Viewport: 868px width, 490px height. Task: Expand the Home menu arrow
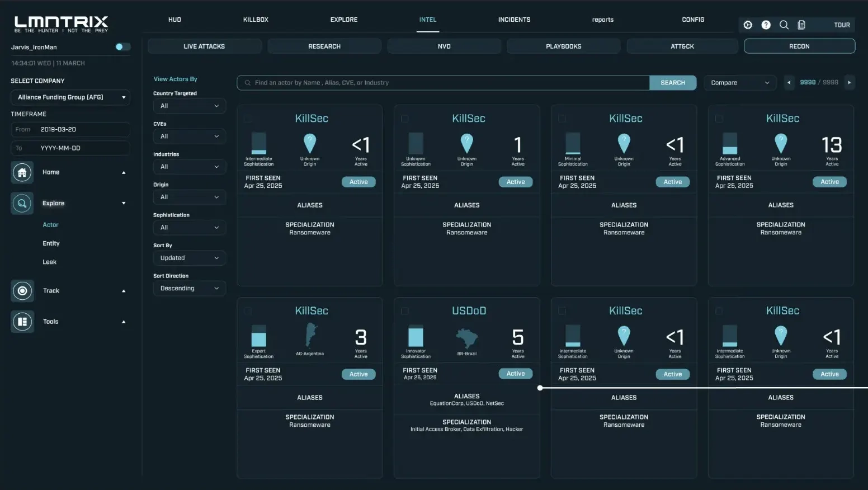pyautogui.click(x=124, y=173)
